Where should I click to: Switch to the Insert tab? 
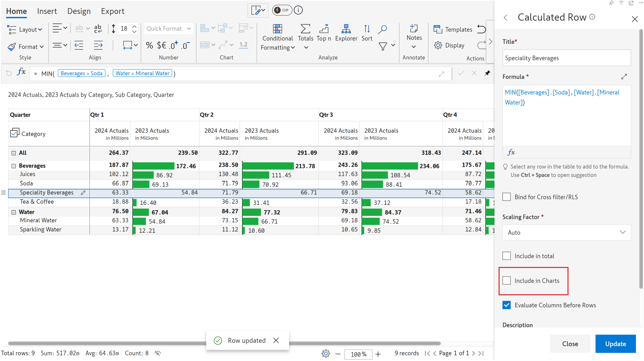click(47, 11)
